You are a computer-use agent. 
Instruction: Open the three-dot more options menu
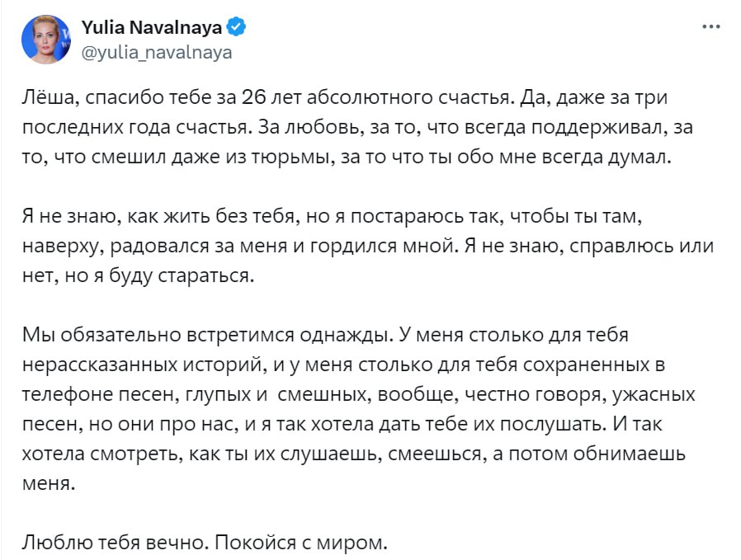pos(710,26)
